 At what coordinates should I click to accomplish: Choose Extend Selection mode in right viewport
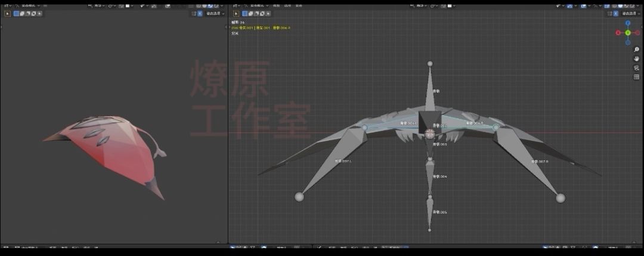pyautogui.click(x=251, y=14)
